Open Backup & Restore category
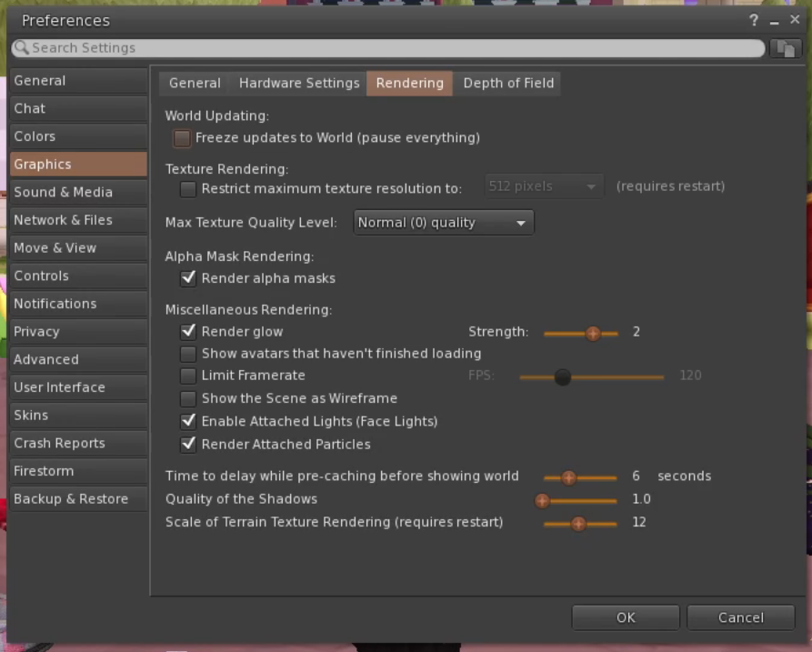 click(x=78, y=499)
